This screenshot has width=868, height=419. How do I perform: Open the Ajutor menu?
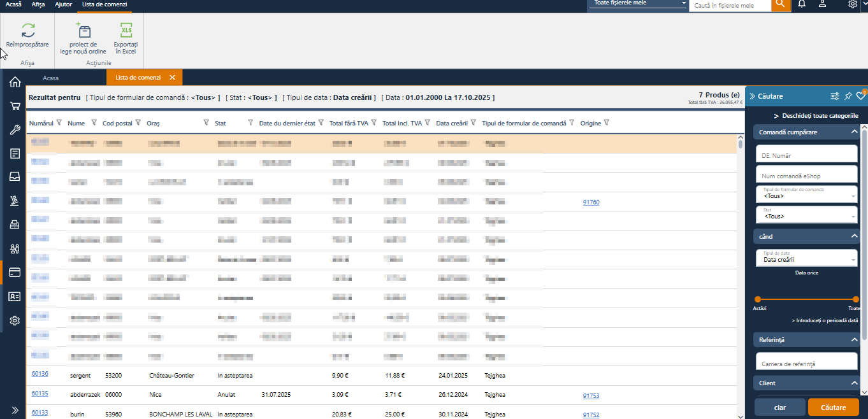coord(63,4)
